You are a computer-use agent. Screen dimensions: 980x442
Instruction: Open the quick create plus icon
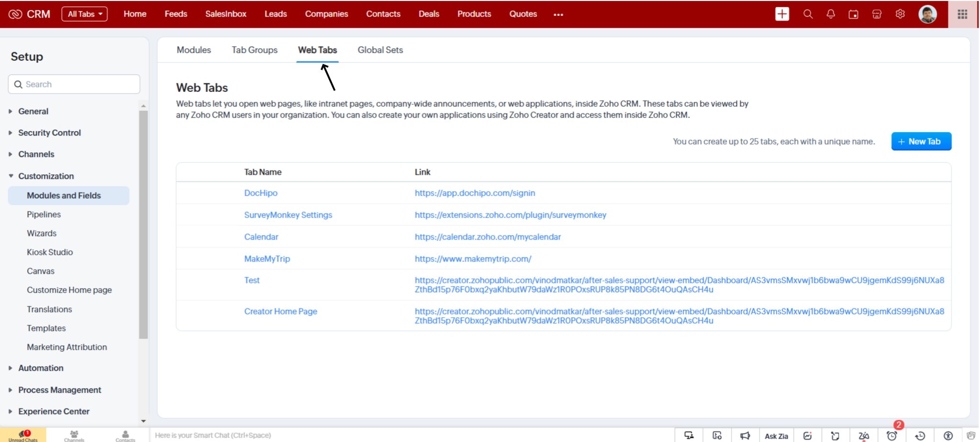click(x=782, y=14)
